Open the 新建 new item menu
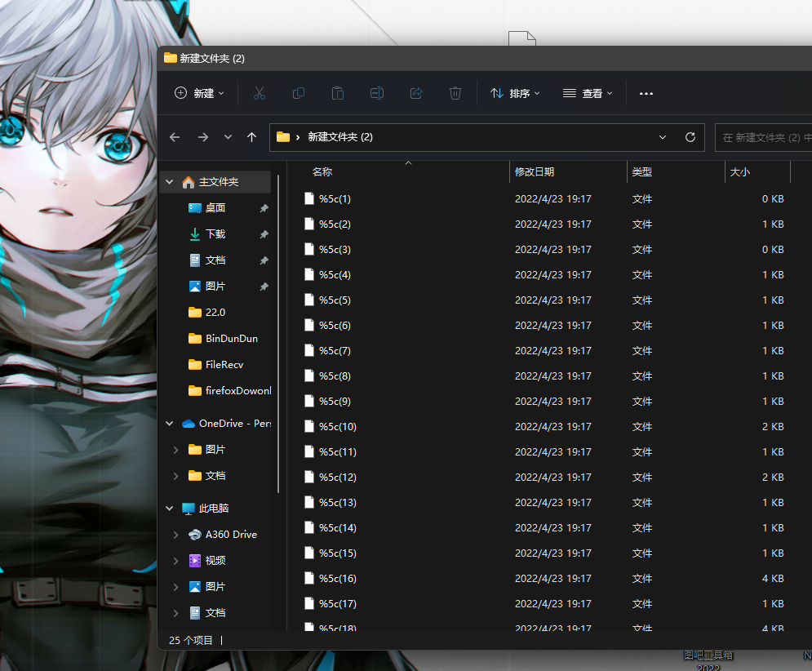812x671 pixels. click(198, 93)
